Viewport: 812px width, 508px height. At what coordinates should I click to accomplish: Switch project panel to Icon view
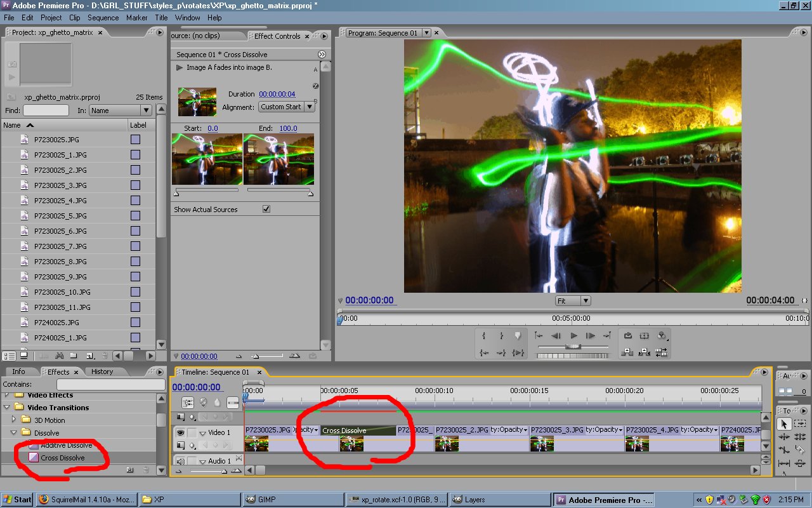(23, 356)
